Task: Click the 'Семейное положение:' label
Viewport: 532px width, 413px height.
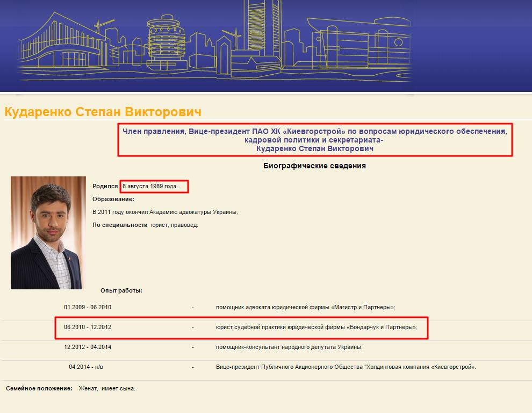Action: [x=39, y=388]
